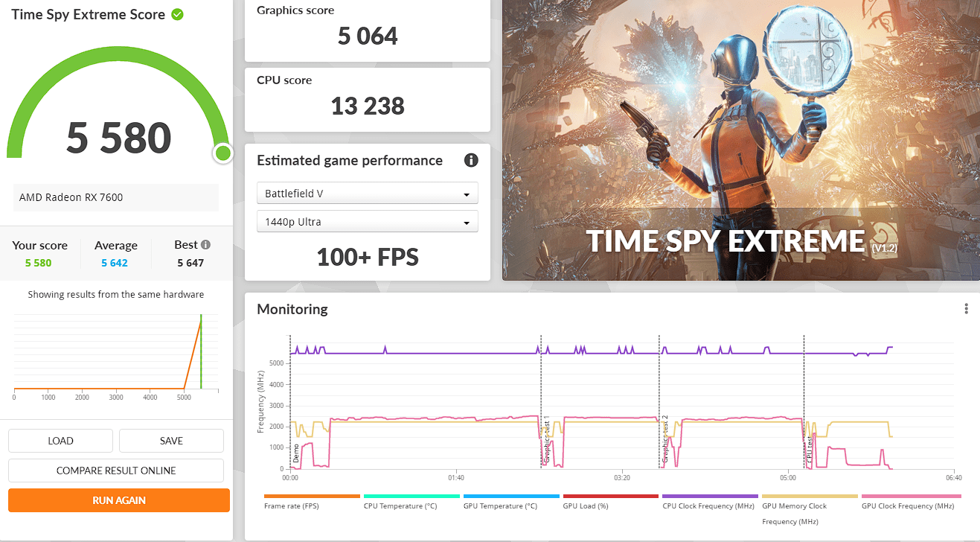
Task: Click the Monitoring heading
Action: [x=292, y=309]
